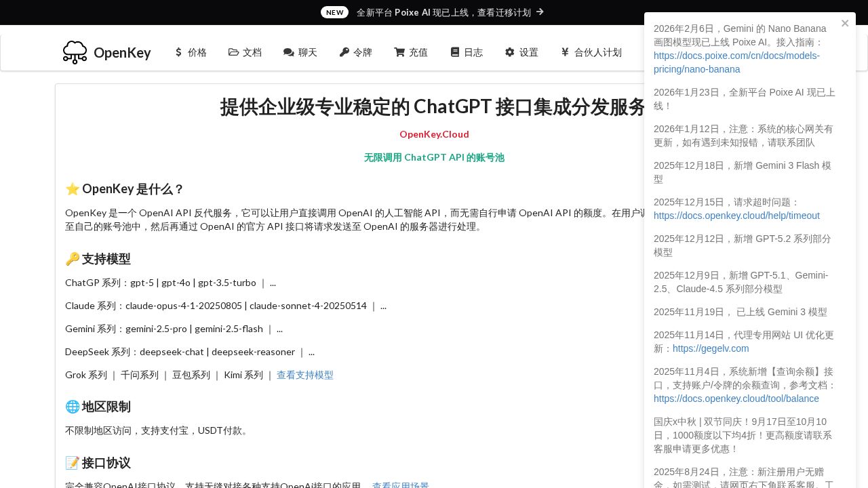
Task: Visit the gegelv.com link
Action: [711, 348]
